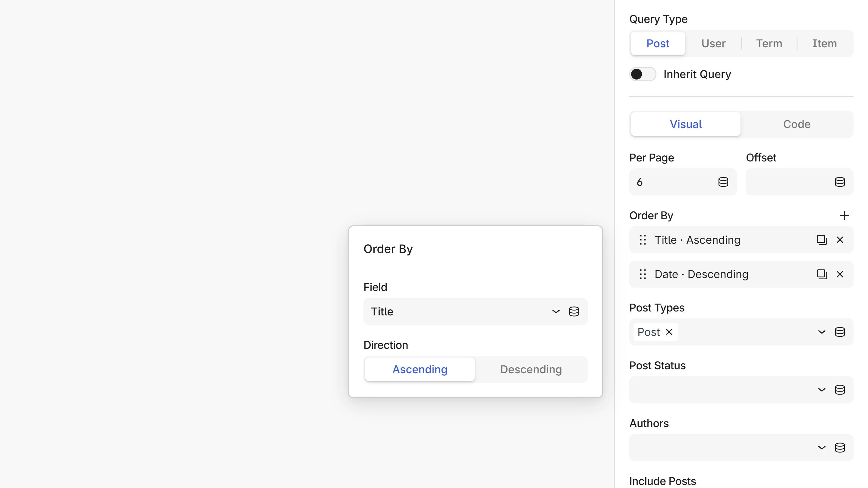
Task: Add a new Order By rule
Action: coord(844,216)
